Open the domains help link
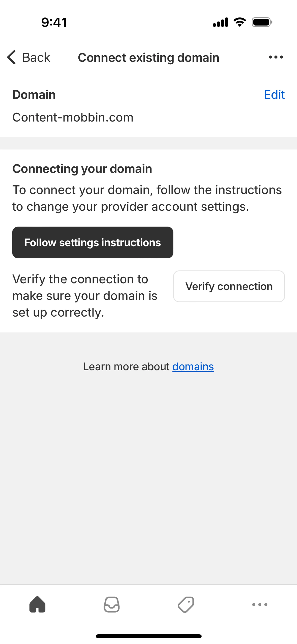 pyautogui.click(x=193, y=367)
